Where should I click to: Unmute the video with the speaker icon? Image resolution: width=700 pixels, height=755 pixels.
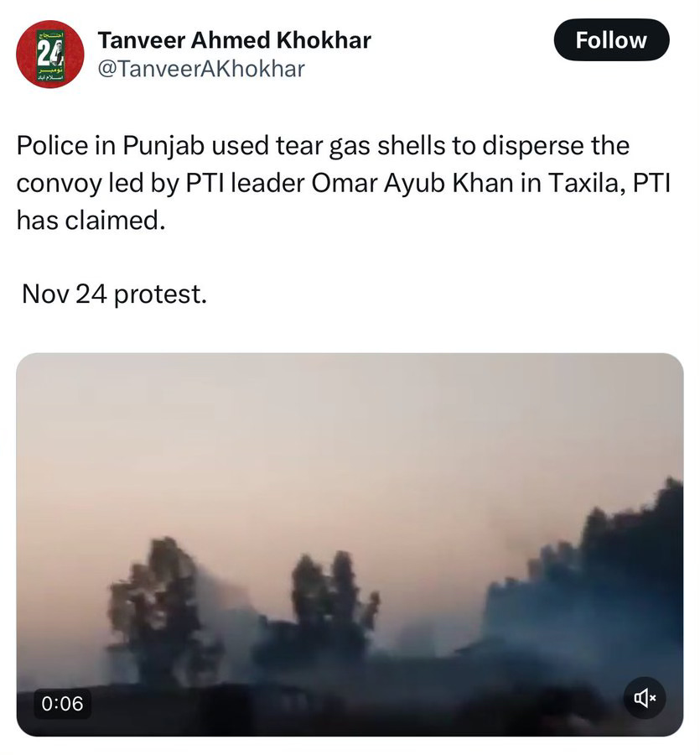644,698
